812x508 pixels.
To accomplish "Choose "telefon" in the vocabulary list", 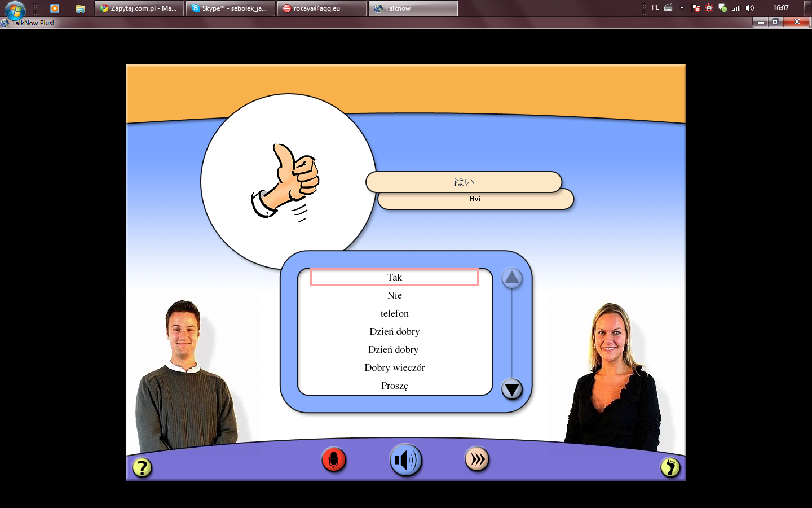I will (x=394, y=313).
